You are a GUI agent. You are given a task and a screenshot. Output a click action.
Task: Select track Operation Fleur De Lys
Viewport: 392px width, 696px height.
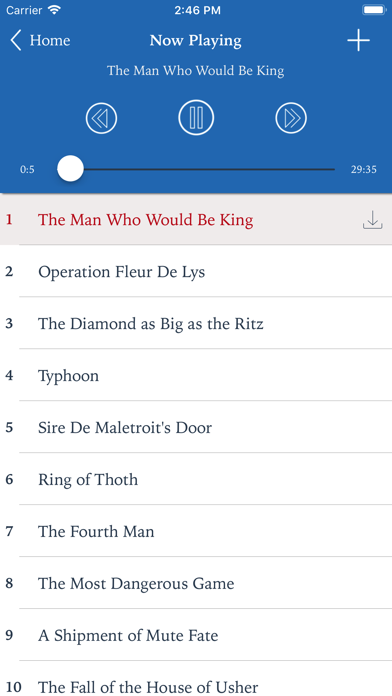pyautogui.click(x=196, y=271)
